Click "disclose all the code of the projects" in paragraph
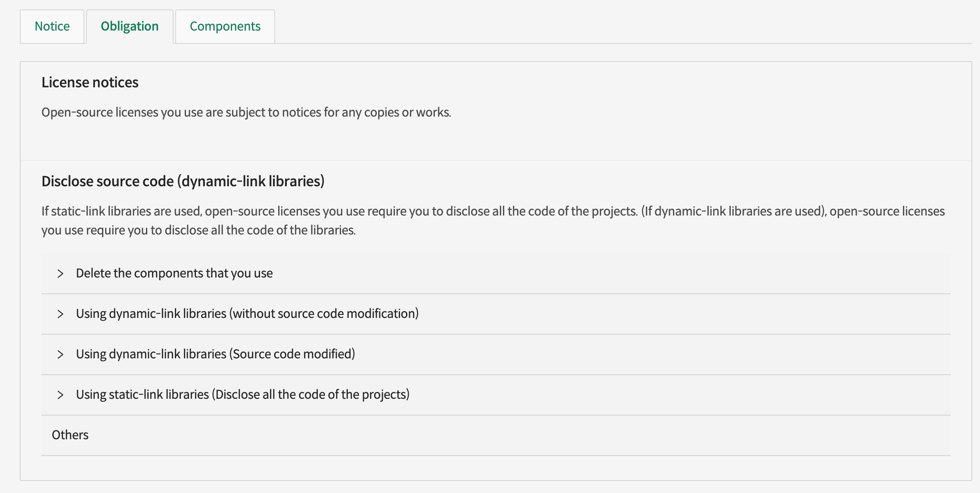Viewport: 980px width, 493px height. [541, 212]
